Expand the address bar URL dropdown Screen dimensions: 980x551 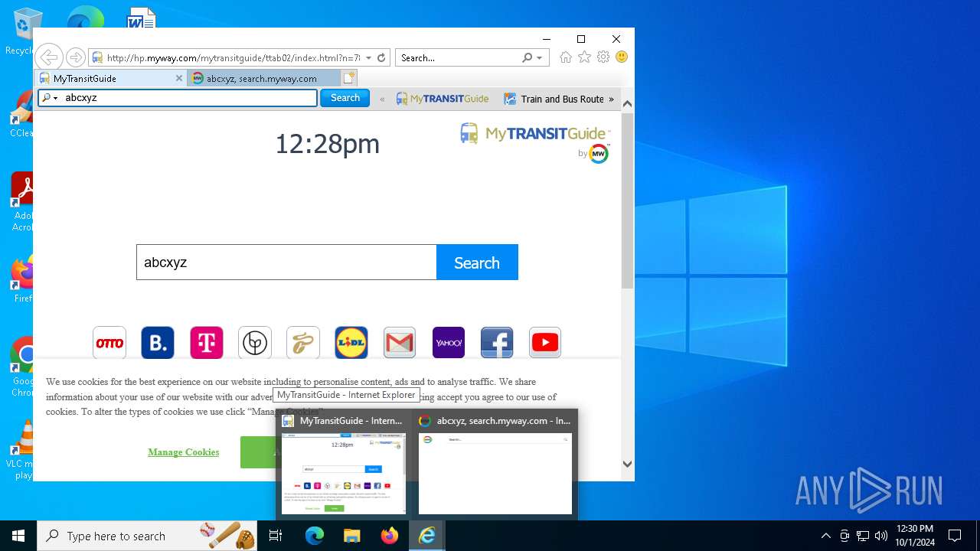[368, 57]
